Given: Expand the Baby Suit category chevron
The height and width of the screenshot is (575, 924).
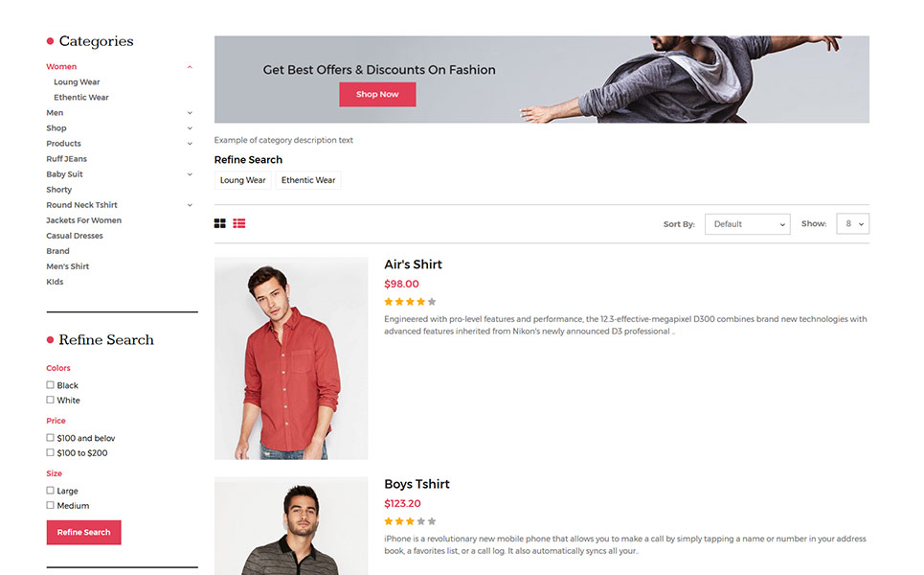Looking at the screenshot, I should pos(190,174).
